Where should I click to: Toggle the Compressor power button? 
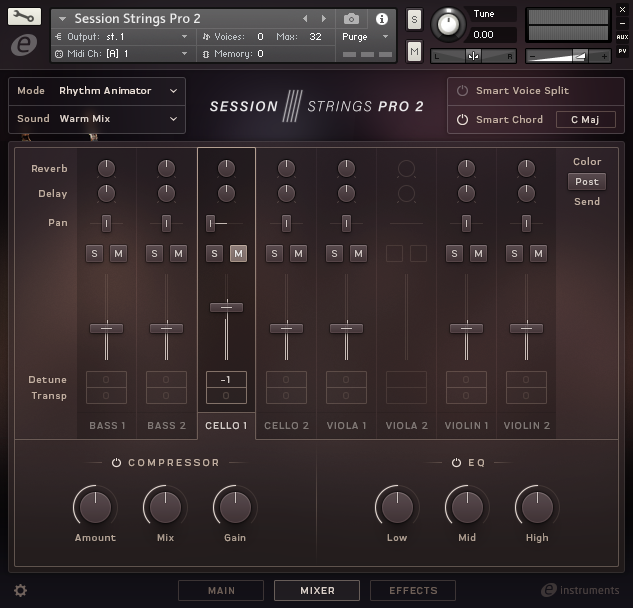click(116, 463)
